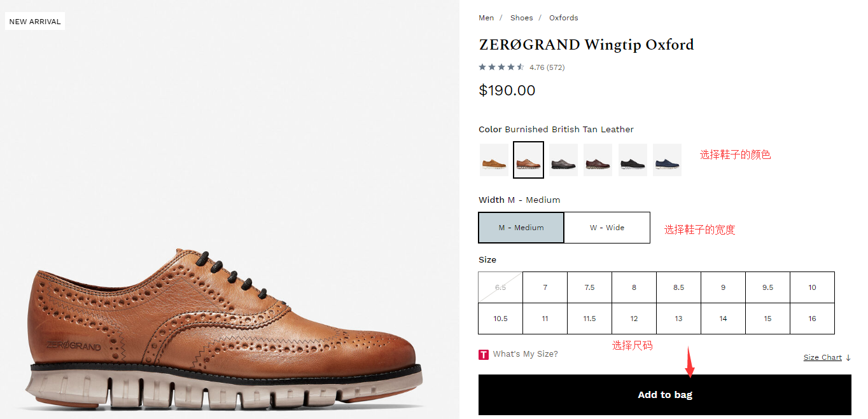Pick the light tan suede shoe swatch
Image resolution: width=868 pixels, height=419 pixels.
pos(494,160)
